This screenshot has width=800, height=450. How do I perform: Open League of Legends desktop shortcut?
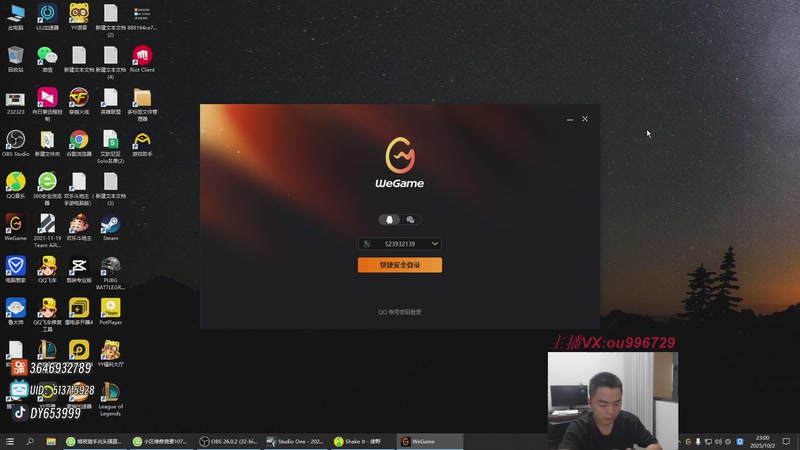coord(111,399)
